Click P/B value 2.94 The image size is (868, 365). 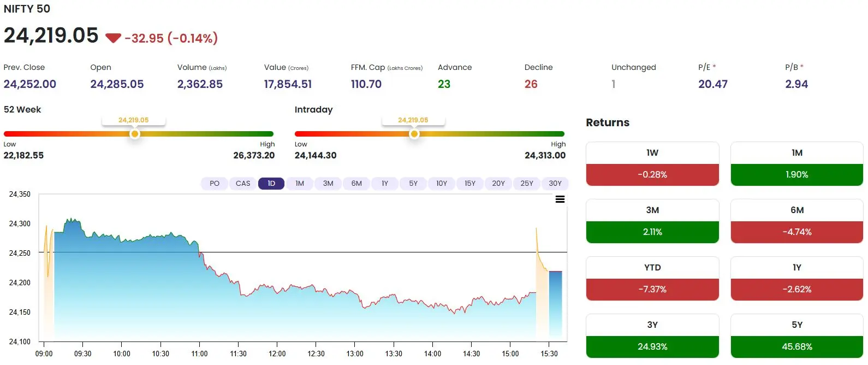tap(796, 84)
